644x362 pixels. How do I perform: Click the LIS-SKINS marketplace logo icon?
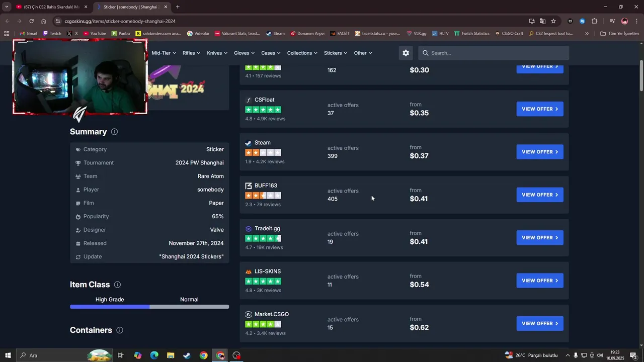[249, 271]
